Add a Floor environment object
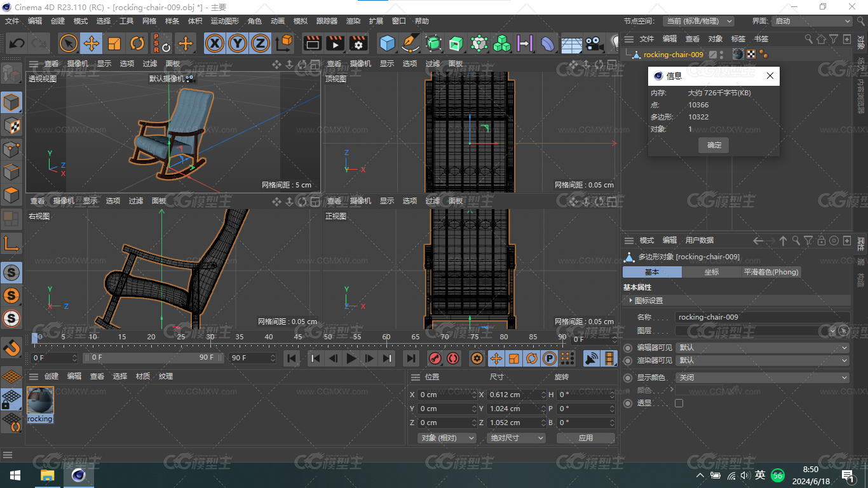This screenshot has width=868, height=488. [571, 43]
